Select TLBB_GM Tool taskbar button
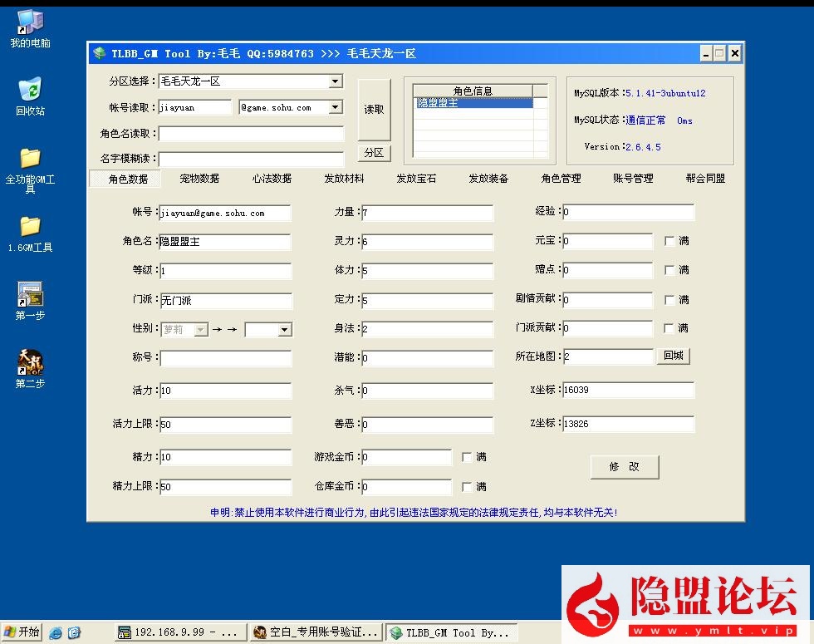The height and width of the screenshot is (644, 814). pos(451,632)
